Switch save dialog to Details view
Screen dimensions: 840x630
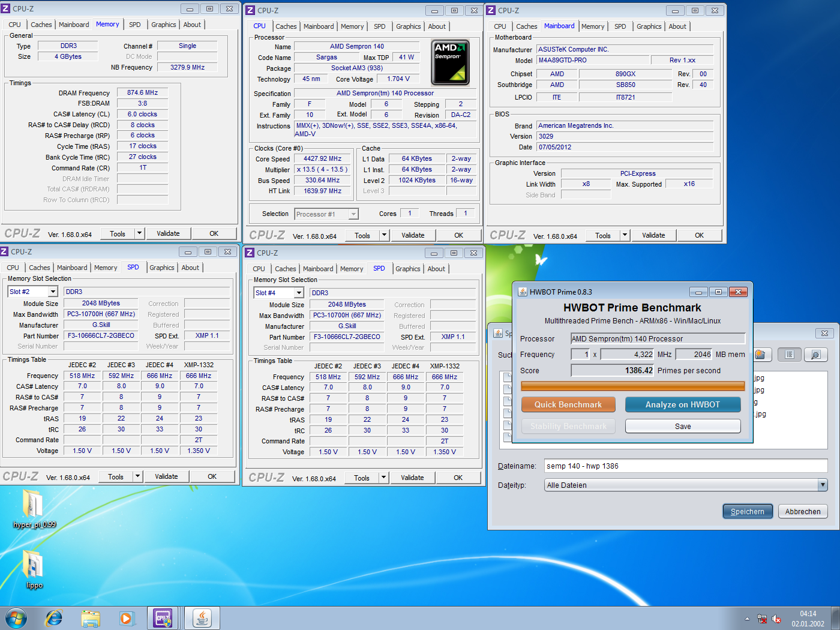point(815,355)
